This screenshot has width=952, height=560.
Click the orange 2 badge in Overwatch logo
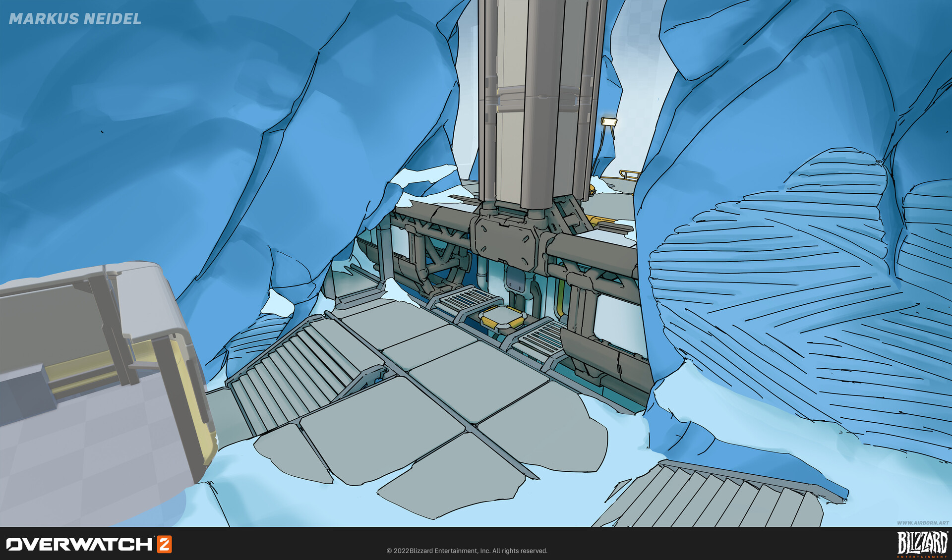[164, 544]
